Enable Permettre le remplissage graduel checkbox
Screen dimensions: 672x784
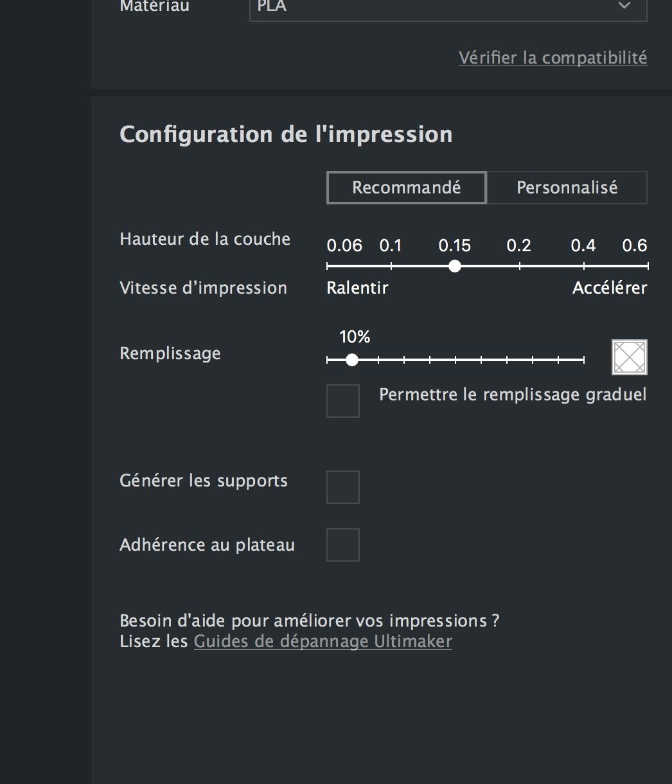(x=343, y=401)
